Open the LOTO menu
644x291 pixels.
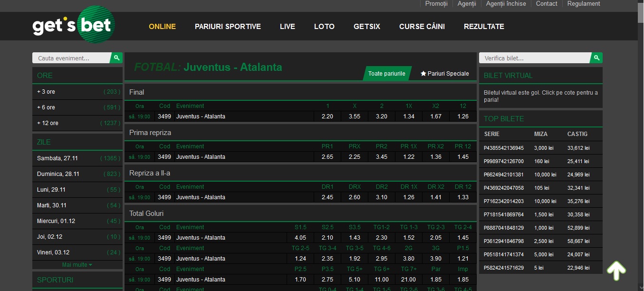tap(324, 27)
